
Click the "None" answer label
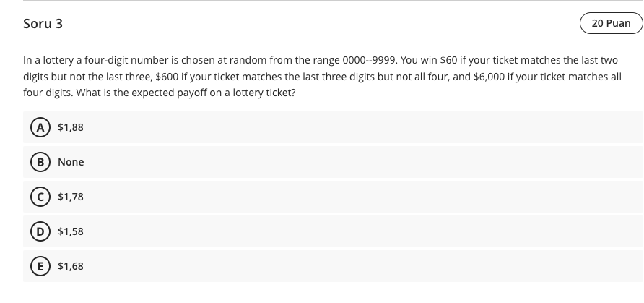tap(71, 162)
